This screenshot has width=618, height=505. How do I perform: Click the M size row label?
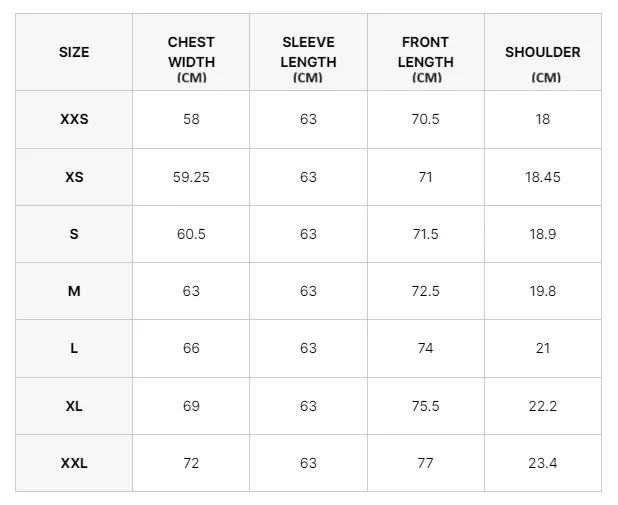click(74, 291)
